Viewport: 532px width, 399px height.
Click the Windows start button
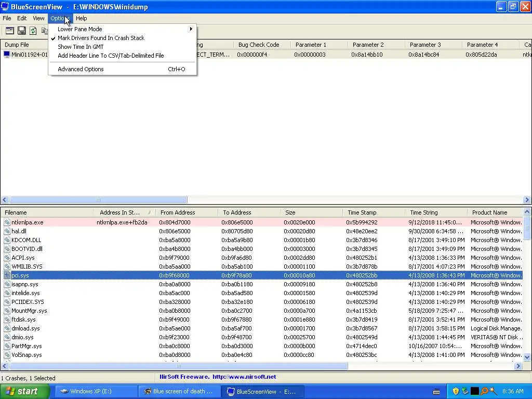[x=25, y=391]
